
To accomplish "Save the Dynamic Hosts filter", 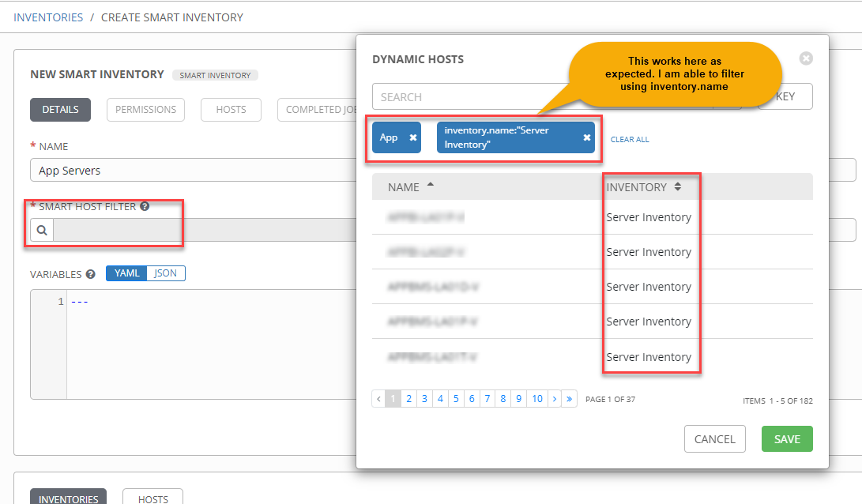I will point(787,439).
